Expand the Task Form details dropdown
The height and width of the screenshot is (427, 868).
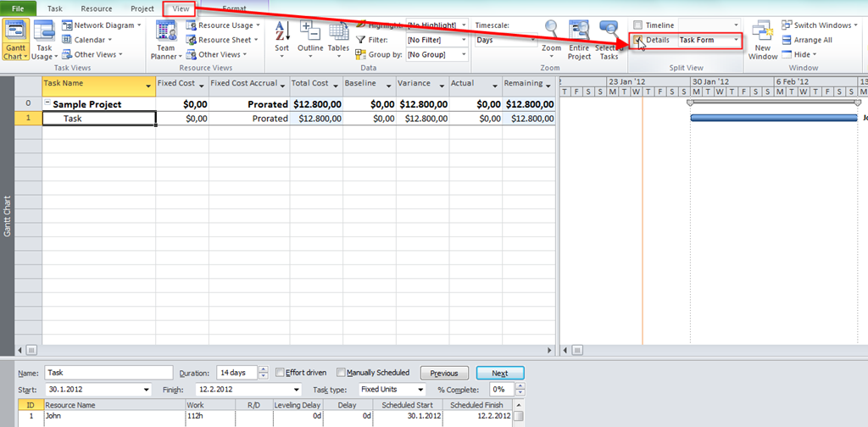click(x=736, y=40)
